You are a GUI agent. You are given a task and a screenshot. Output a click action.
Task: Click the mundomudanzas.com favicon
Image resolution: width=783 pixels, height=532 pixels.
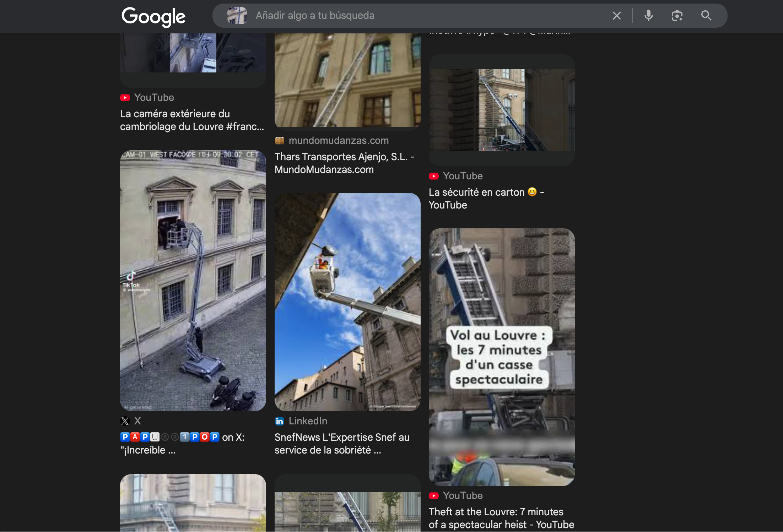(280, 141)
